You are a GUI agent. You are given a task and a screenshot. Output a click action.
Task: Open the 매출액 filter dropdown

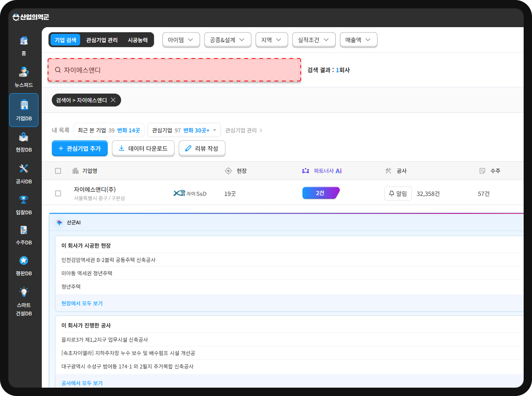(x=359, y=40)
